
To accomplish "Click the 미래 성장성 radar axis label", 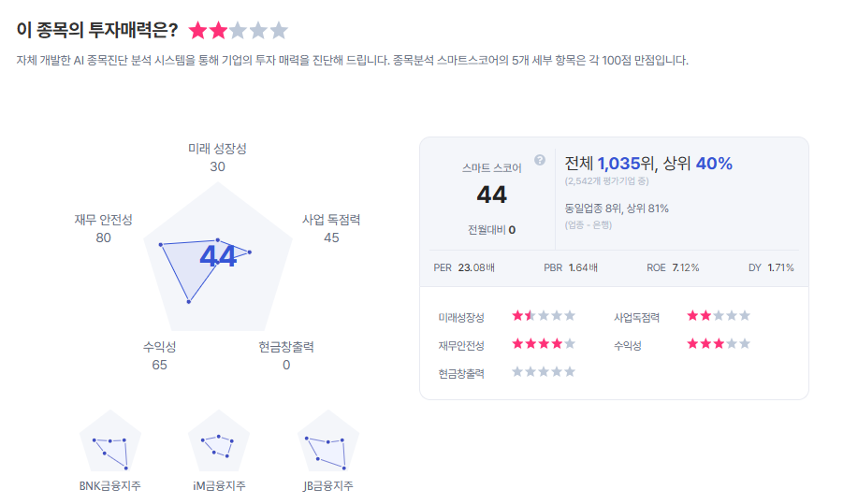I will coord(218,149).
